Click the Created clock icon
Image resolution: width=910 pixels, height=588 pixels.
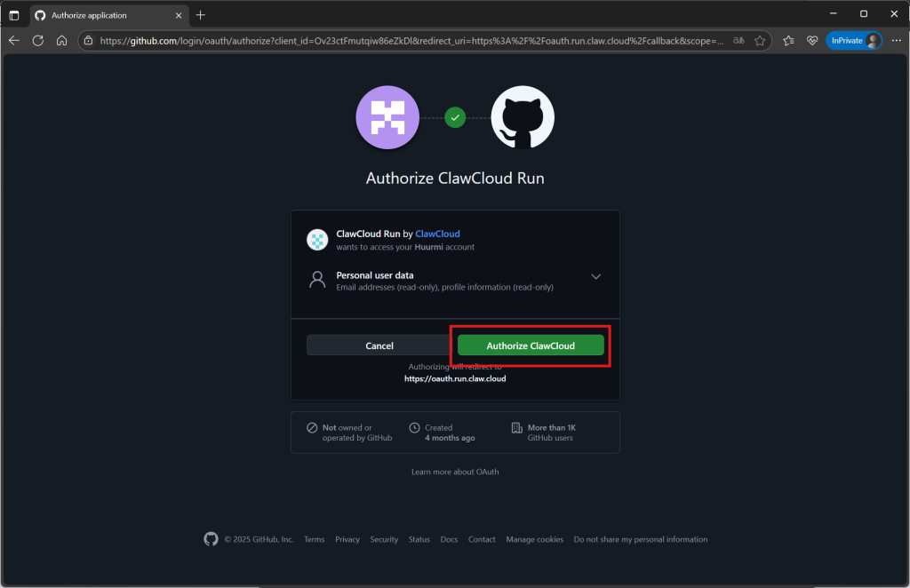pyautogui.click(x=414, y=428)
